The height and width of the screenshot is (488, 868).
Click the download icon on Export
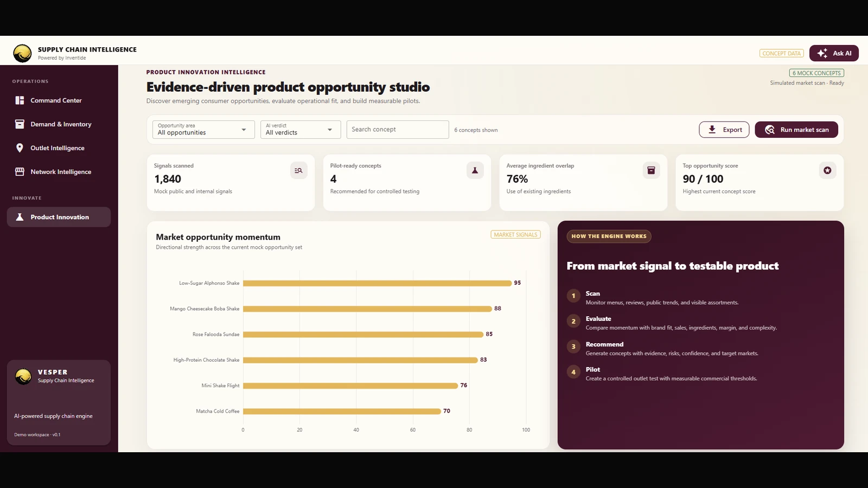712,130
